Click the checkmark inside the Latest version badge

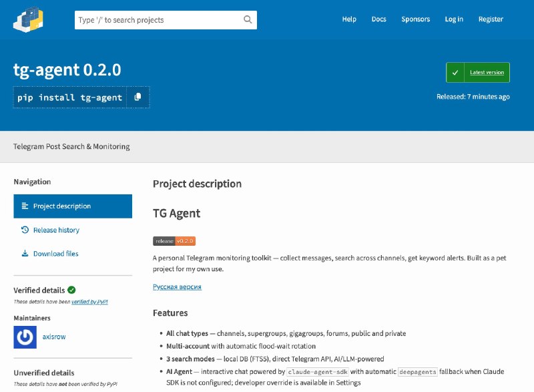[x=457, y=72]
